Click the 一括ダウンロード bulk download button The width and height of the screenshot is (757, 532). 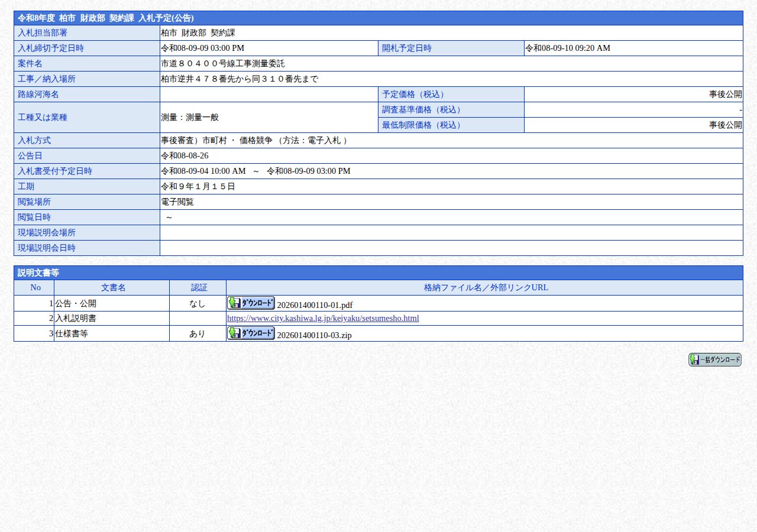714,359
